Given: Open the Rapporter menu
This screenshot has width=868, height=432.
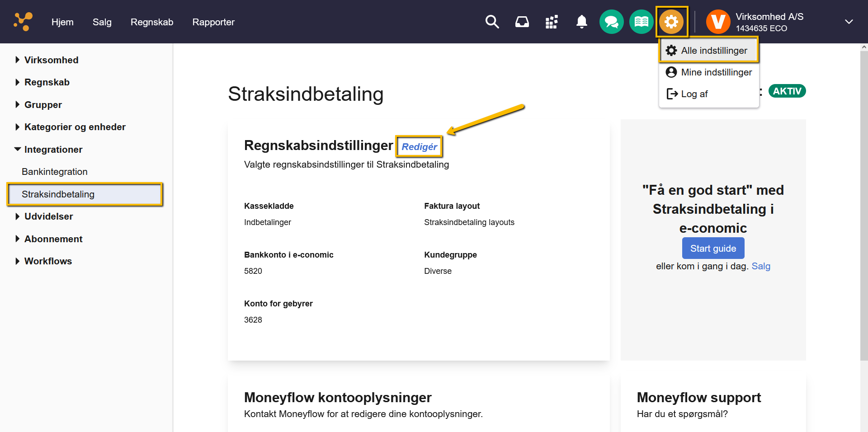Looking at the screenshot, I should [213, 22].
